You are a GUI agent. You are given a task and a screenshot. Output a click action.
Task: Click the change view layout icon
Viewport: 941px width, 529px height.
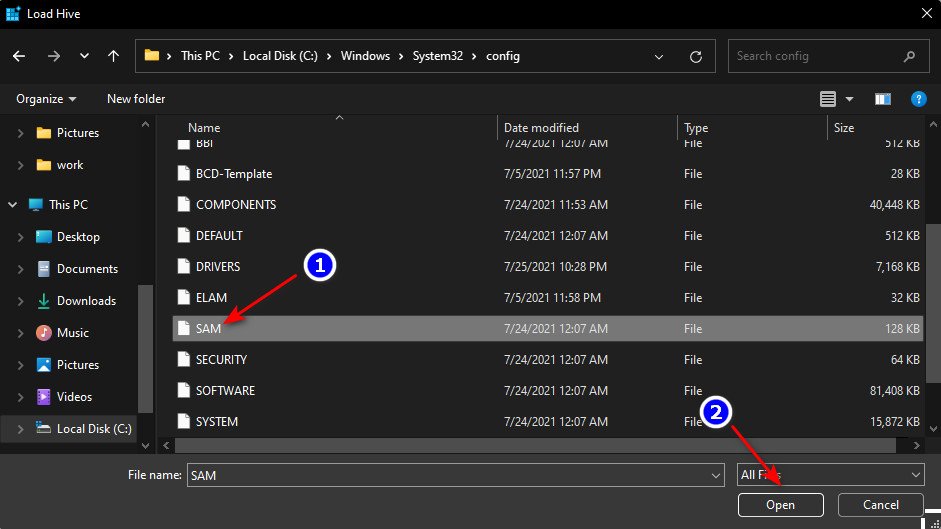828,99
